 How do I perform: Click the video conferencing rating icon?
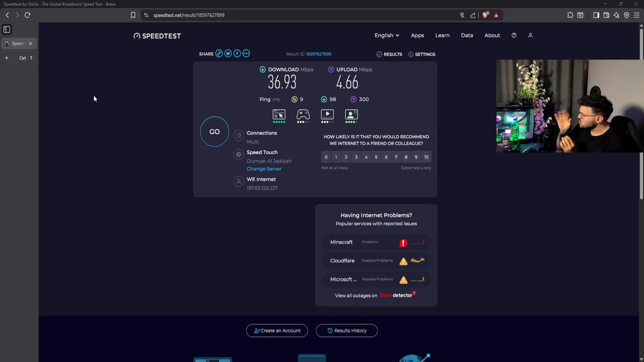351,116
